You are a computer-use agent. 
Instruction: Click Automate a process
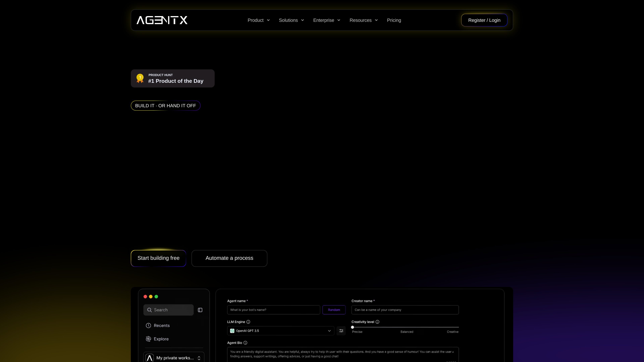tap(229, 258)
